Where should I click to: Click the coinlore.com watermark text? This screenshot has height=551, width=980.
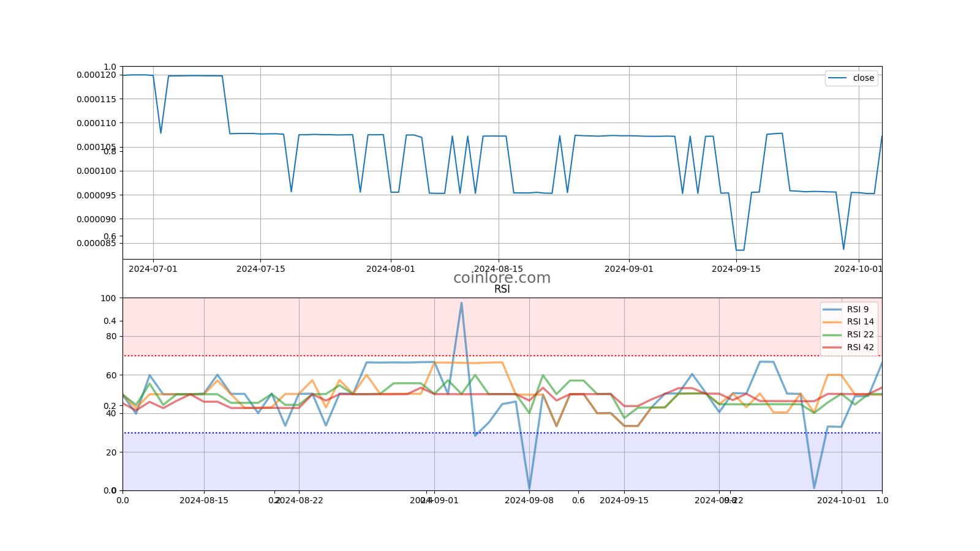(x=502, y=277)
